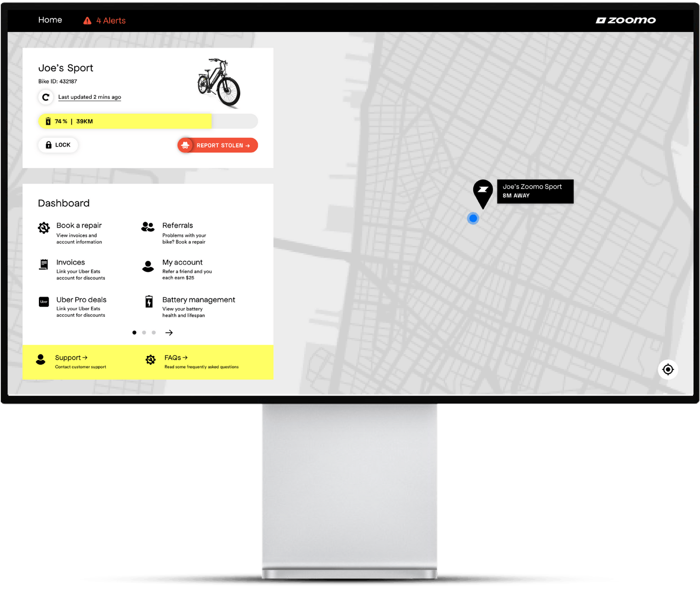Open the Home menu item

click(50, 20)
